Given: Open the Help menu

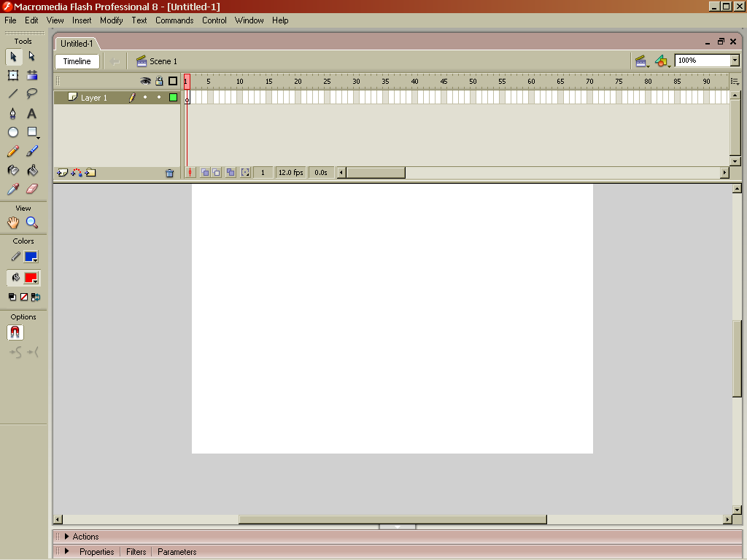Looking at the screenshot, I should [x=280, y=20].
